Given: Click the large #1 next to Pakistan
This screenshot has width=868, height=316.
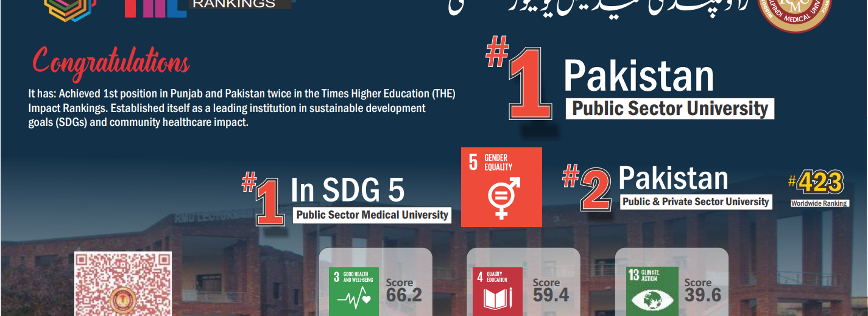Looking at the screenshot, I should tap(520, 77).
